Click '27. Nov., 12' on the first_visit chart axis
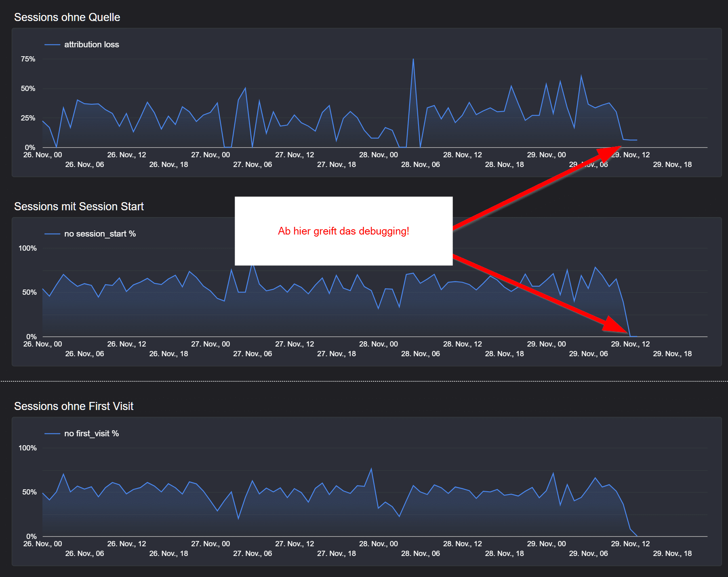The image size is (728, 577). pos(294,544)
